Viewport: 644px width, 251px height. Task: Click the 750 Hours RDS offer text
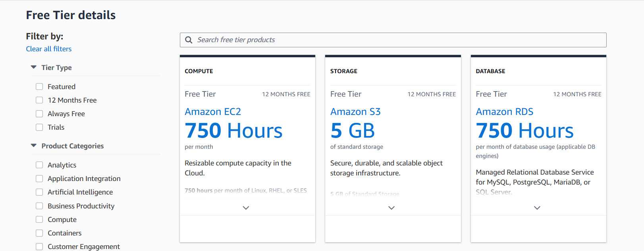[x=525, y=130]
